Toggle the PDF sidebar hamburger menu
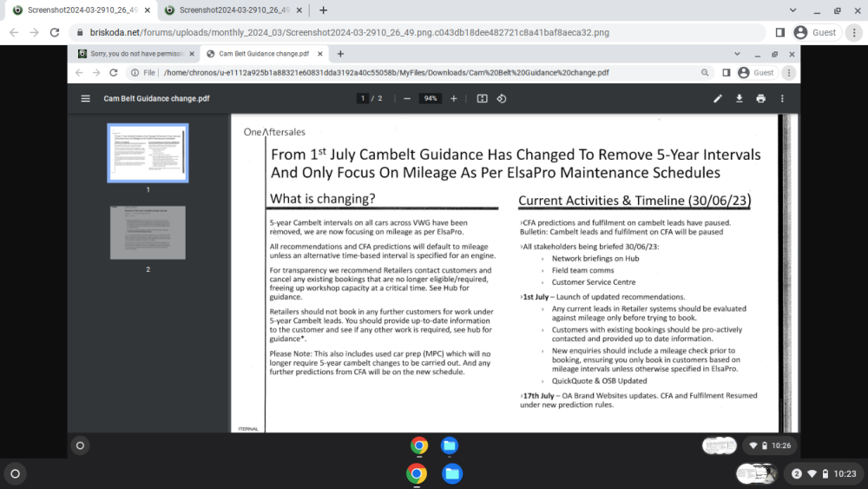Viewport: 868px width, 489px height. pyautogui.click(x=85, y=98)
